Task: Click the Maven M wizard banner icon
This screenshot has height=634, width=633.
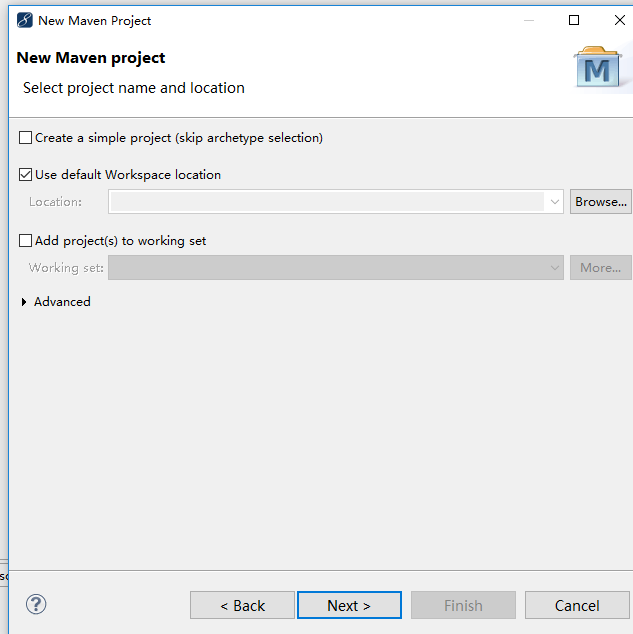Action: (597, 68)
